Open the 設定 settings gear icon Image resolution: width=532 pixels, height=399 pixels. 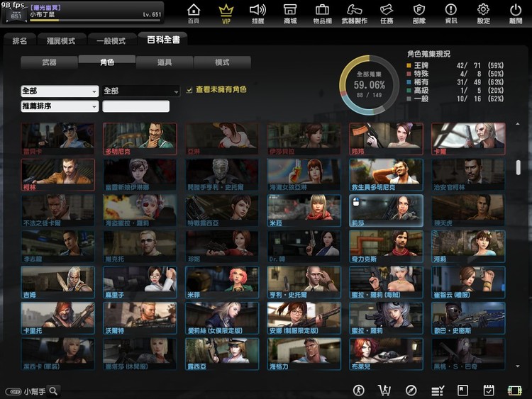[x=483, y=13]
